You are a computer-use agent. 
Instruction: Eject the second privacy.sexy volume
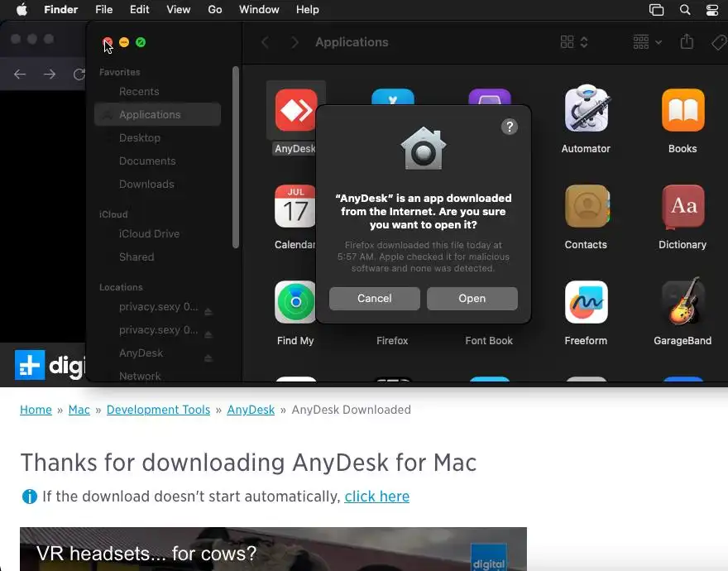point(208,334)
